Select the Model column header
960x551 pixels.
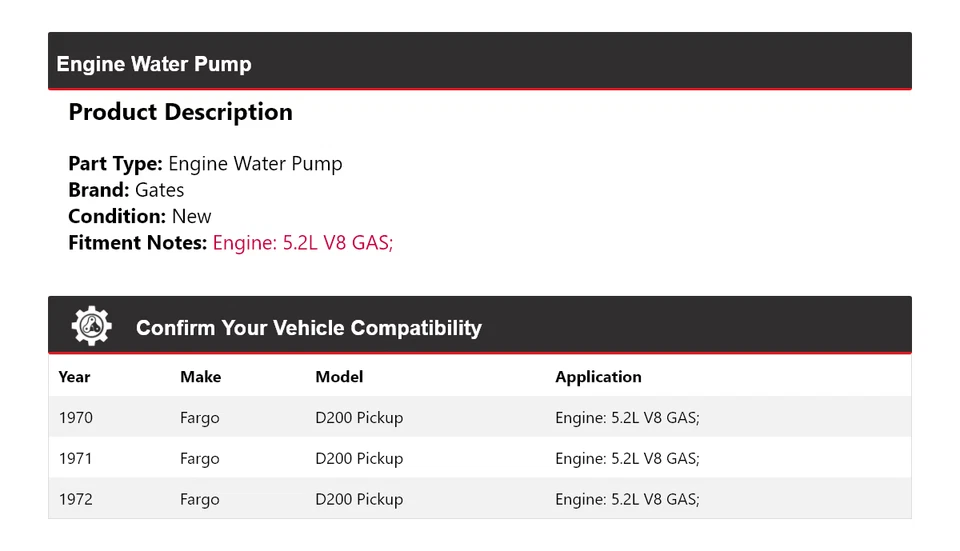coord(339,377)
